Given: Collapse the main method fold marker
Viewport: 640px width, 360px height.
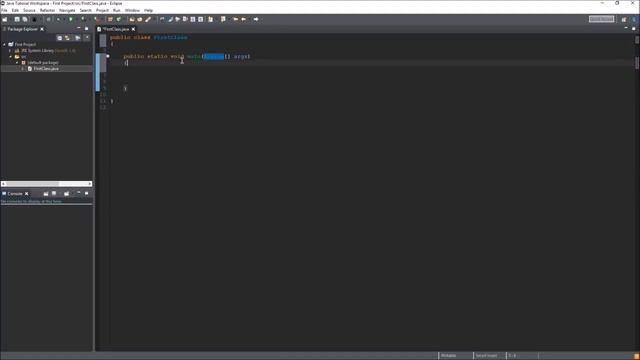Looking at the screenshot, I should (108, 56).
